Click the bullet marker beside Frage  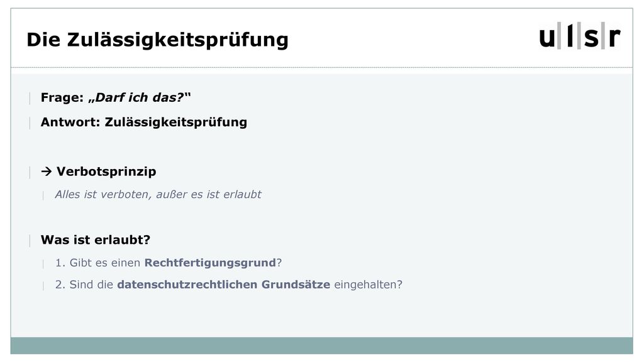tap(30, 98)
